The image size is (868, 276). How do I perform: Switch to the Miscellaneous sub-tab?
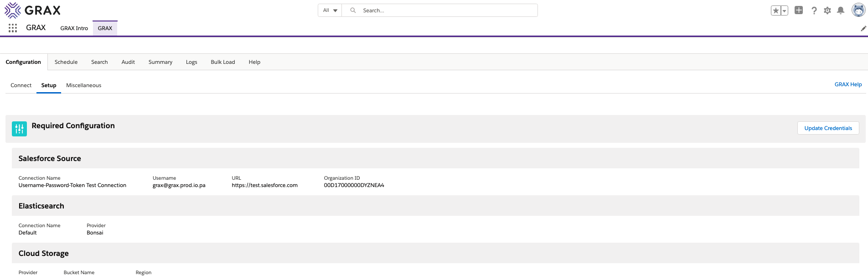84,85
